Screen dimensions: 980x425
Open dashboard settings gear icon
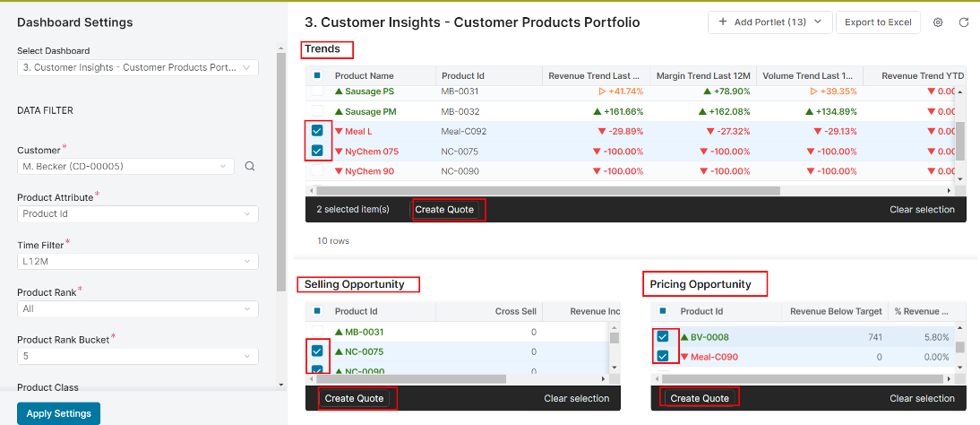[x=938, y=22]
